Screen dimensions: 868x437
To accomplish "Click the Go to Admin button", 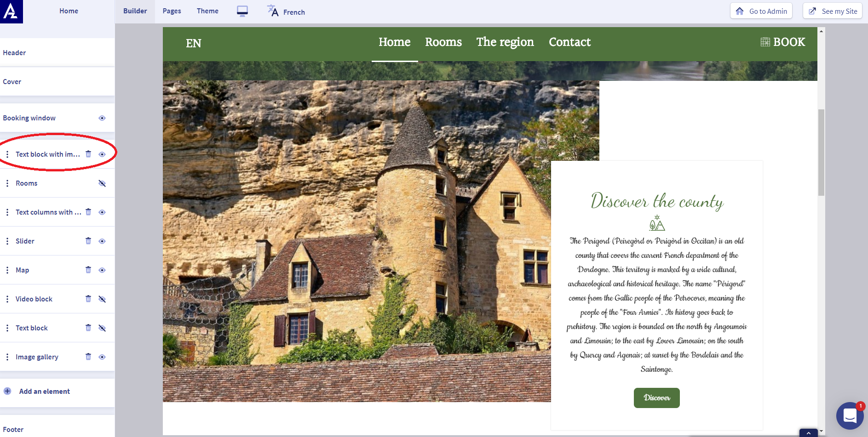I will (x=761, y=11).
